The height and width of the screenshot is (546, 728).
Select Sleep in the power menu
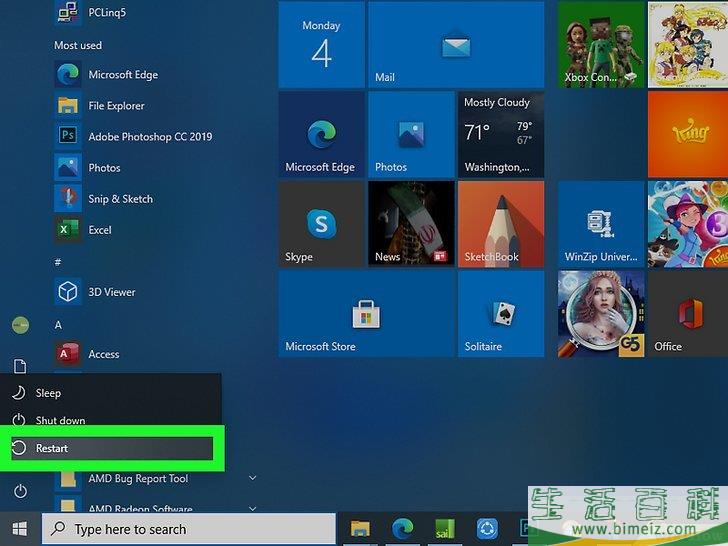click(110, 393)
